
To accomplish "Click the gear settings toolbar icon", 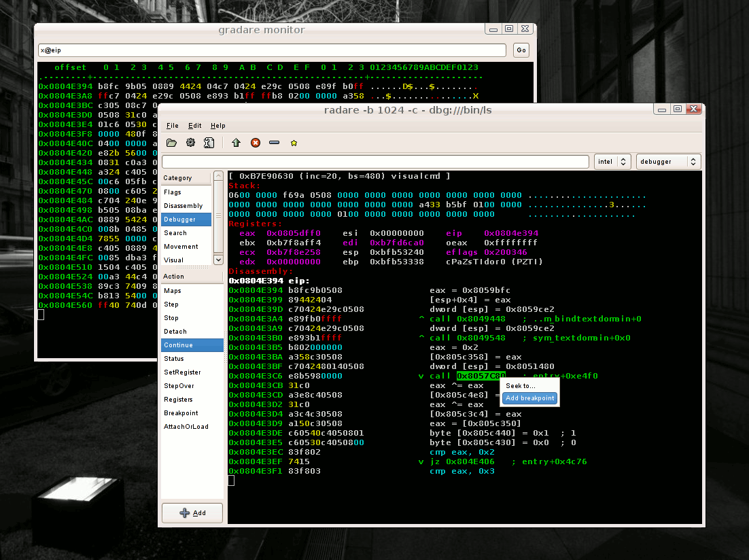I will click(x=190, y=143).
